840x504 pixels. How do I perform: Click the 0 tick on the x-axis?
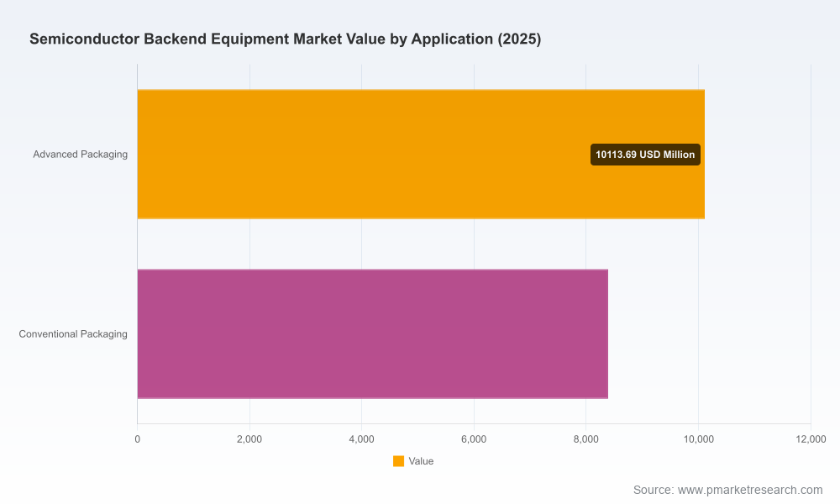pos(138,439)
